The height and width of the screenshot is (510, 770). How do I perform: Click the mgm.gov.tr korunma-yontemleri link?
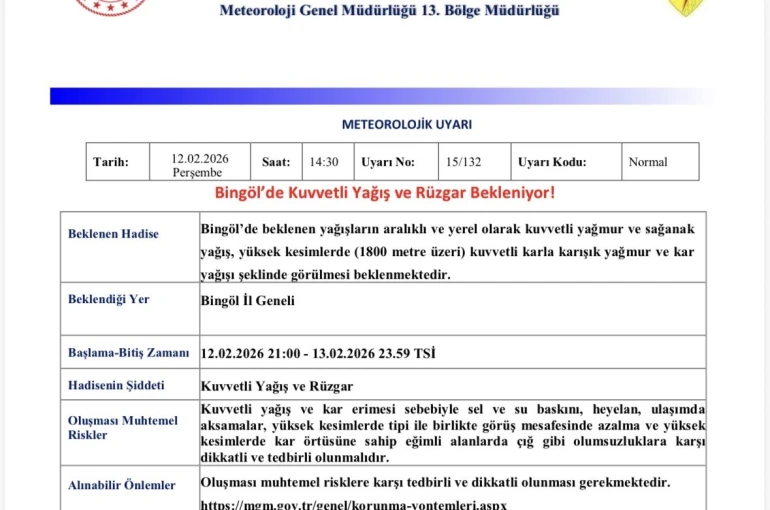pyautogui.click(x=354, y=504)
